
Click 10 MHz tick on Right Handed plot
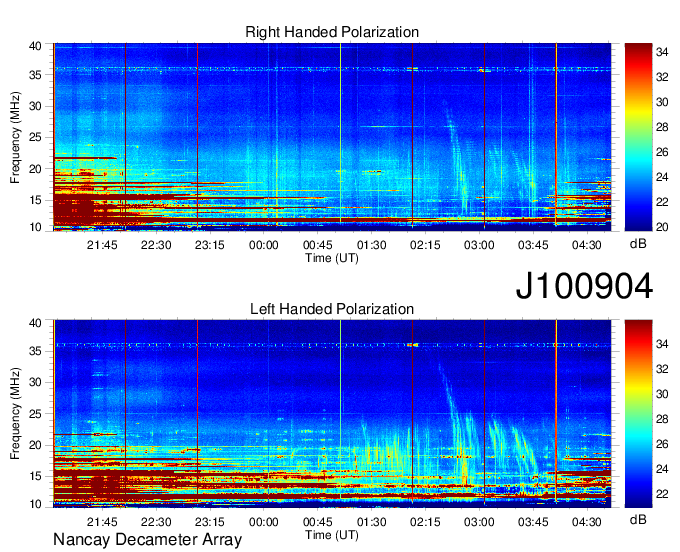tap(35, 227)
